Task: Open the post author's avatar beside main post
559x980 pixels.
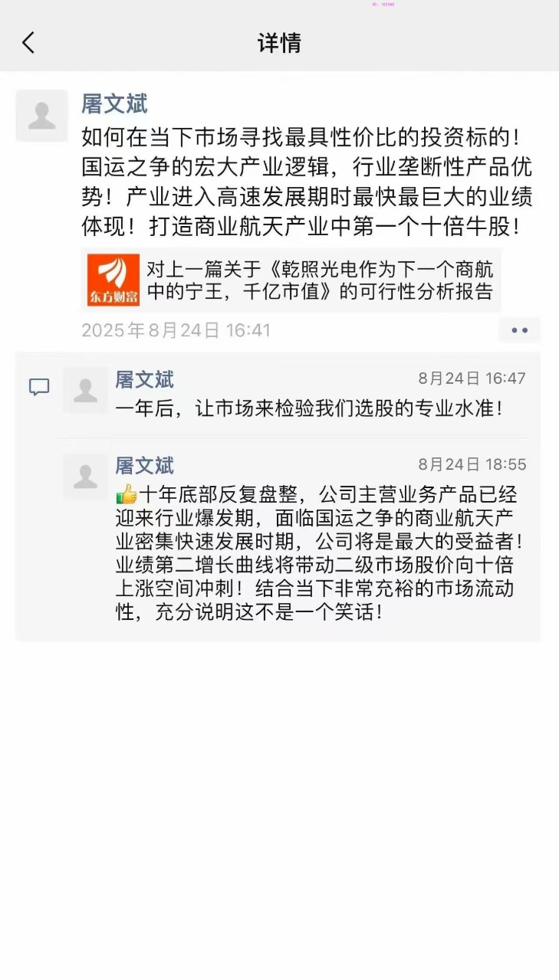Action: [x=41, y=116]
